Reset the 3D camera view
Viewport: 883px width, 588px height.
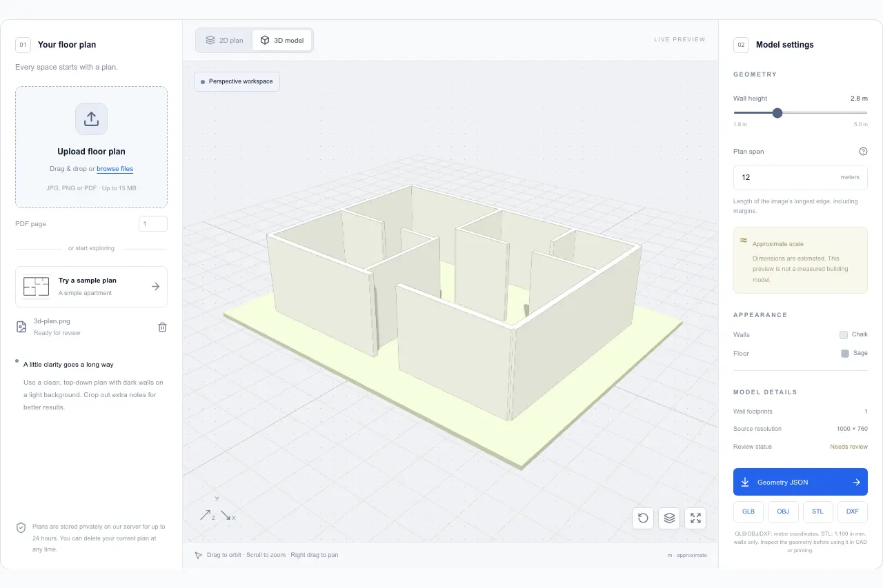[x=643, y=518]
